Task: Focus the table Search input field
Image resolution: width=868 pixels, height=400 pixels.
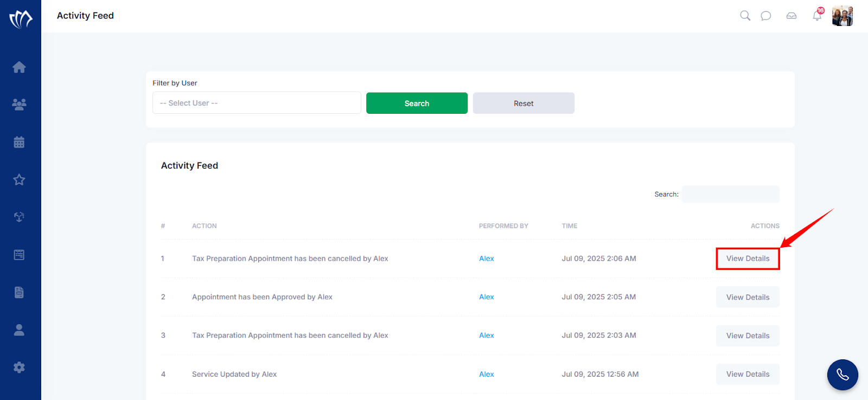Action: pos(731,194)
